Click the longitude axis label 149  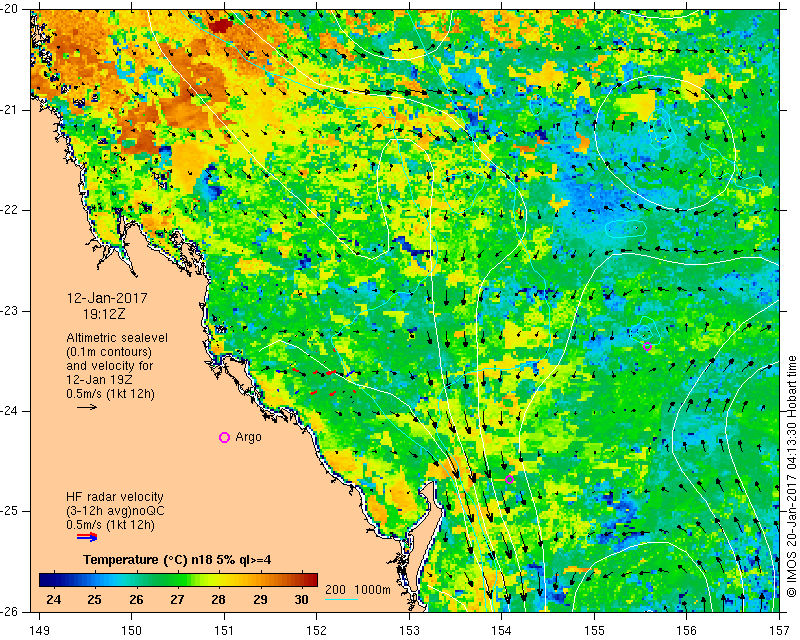(40, 630)
